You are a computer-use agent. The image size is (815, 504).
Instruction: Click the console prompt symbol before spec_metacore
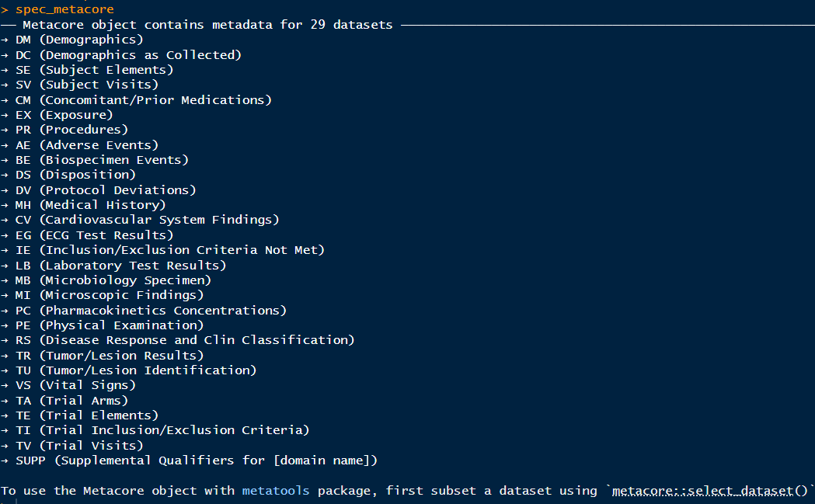click(x=5, y=9)
